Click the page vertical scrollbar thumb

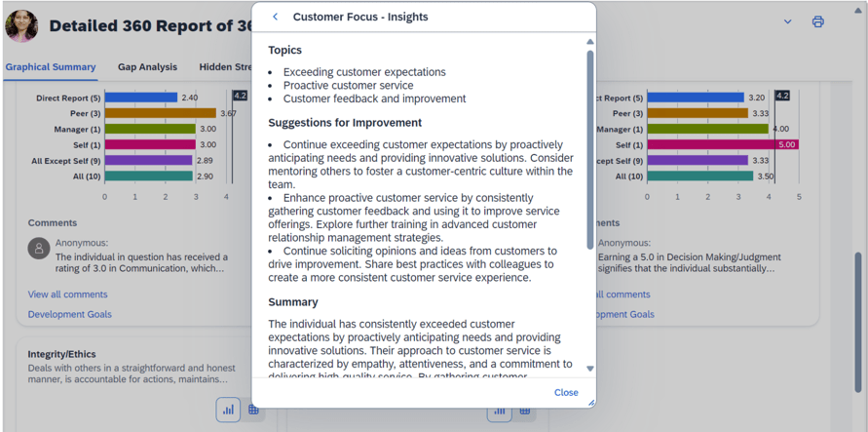tap(858, 322)
